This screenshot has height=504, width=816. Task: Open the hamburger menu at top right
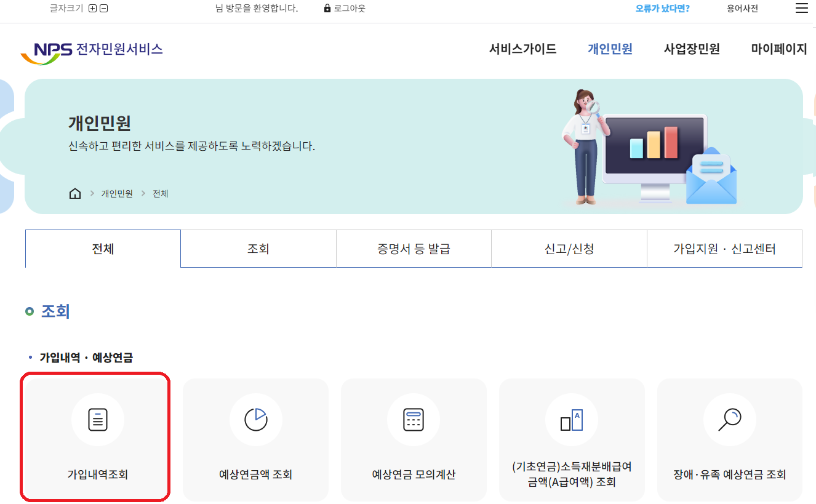pyautogui.click(x=801, y=8)
